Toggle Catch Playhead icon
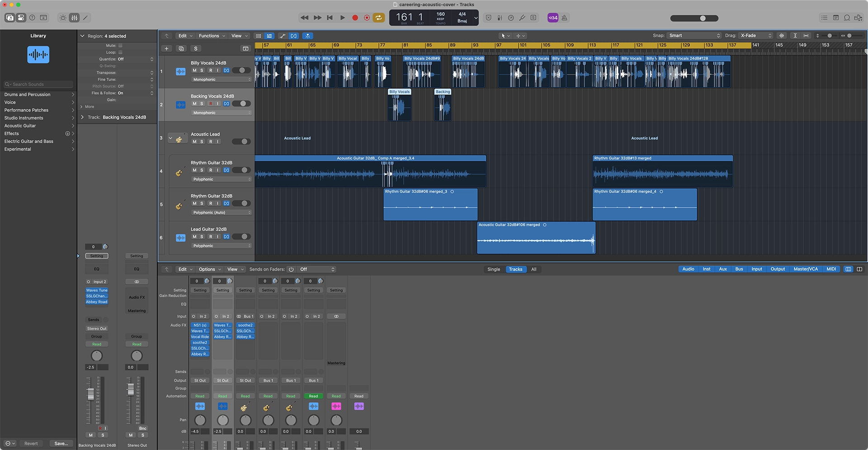 [307, 36]
